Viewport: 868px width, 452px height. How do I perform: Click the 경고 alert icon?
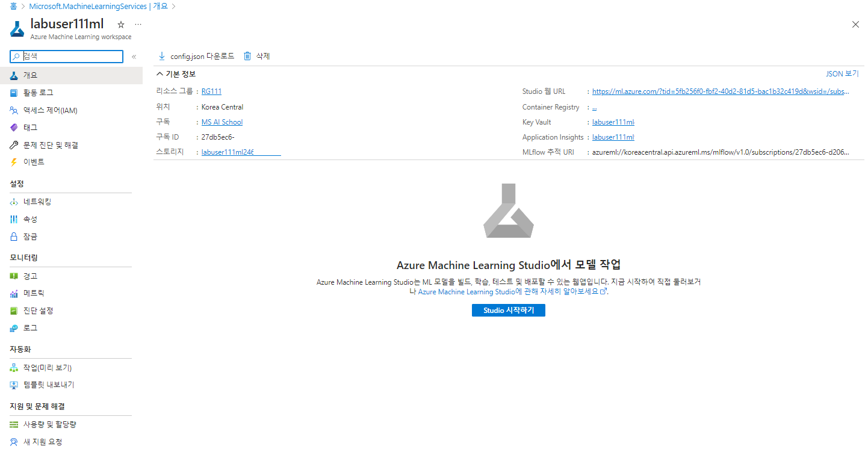click(14, 276)
